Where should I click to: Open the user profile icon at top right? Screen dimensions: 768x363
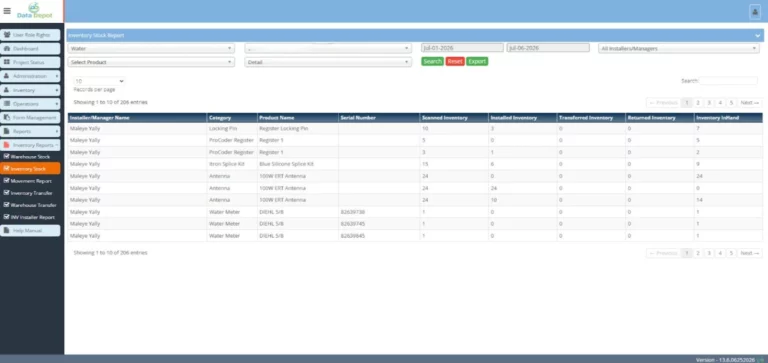tap(755, 12)
